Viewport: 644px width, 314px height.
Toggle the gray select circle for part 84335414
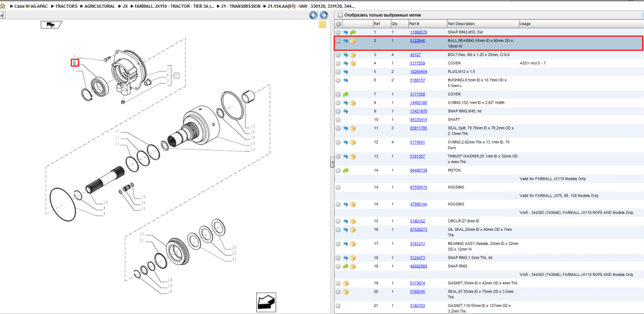pos(339,119)
